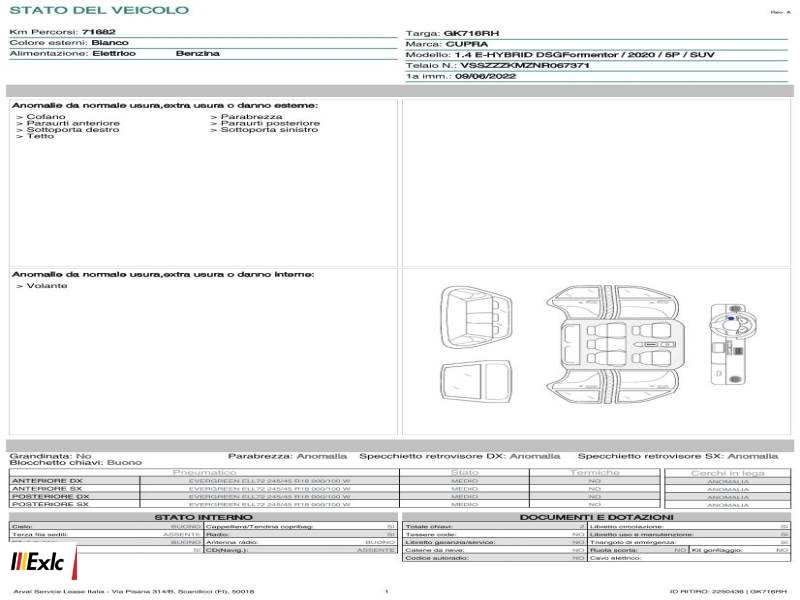Click the Cerchi in lega header
Image resolution: width=800 pixels, height=600 pixels.
click(x=728, y=473)
